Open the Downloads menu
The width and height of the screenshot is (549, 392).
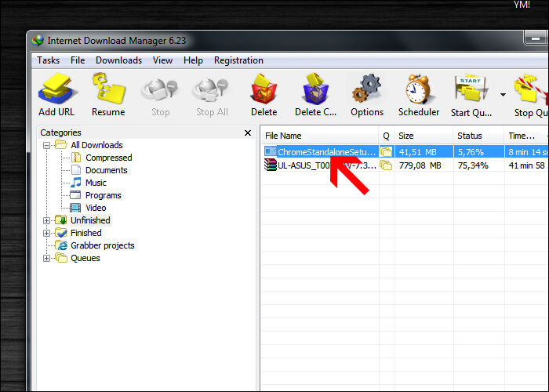click(118, 60)
